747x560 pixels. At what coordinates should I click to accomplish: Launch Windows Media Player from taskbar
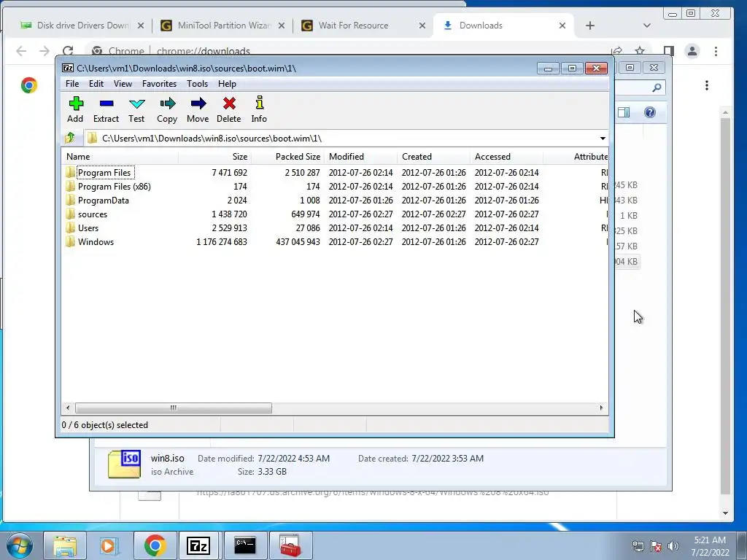109,545
